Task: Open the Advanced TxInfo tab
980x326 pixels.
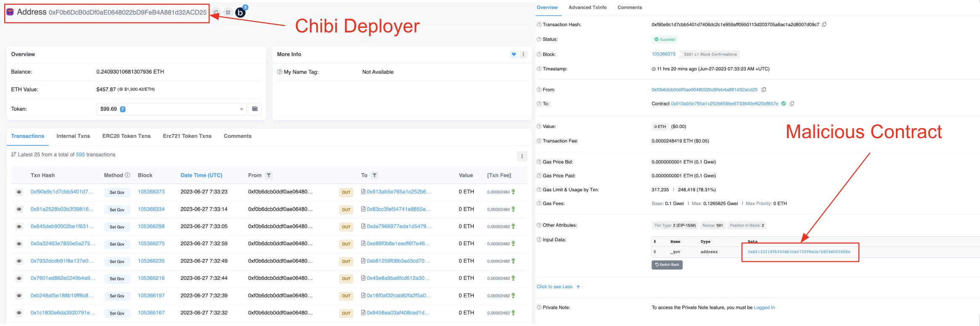Action: tap(587, 8)
